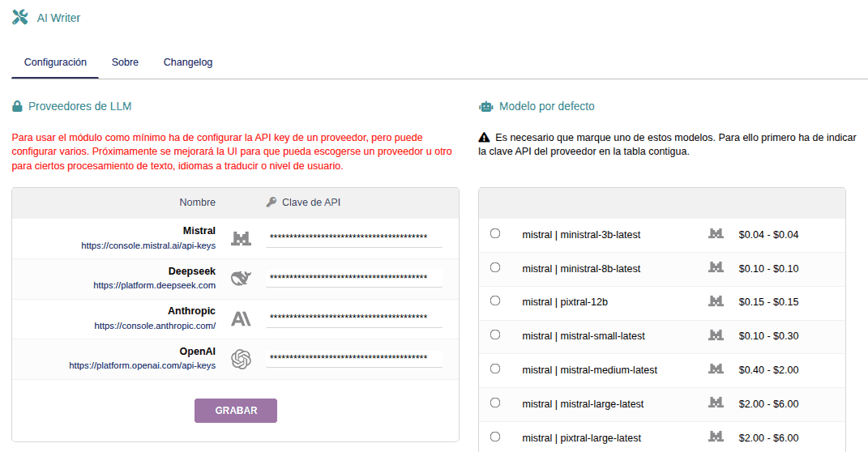Click the Mistral logo next to mistral-small-latest
The height and width of the screenshot is (452, 868).
point(716,335)
